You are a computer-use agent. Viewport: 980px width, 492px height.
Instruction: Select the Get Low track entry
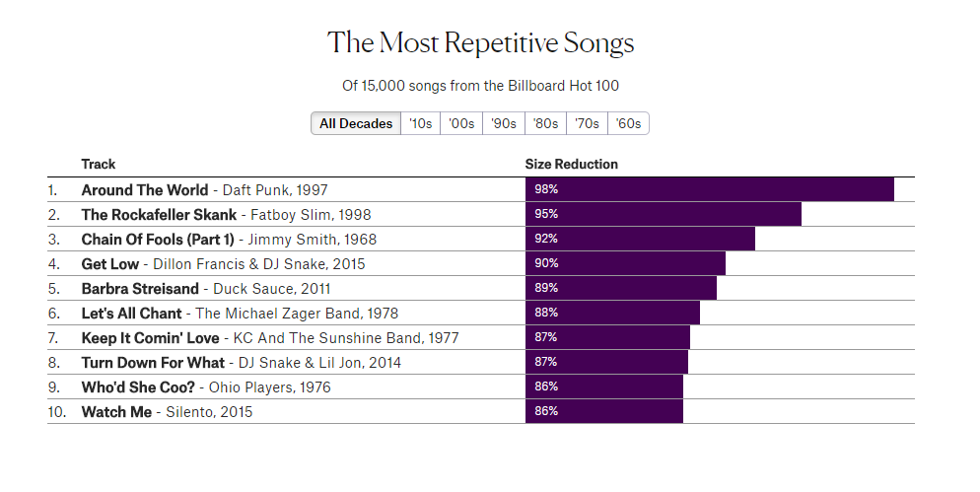tap(110, 263)
